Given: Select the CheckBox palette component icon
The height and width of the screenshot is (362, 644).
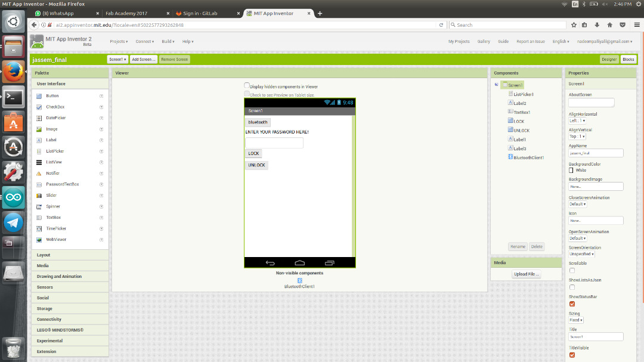Looking at the screenshot, I should click(x=39, y=107).
